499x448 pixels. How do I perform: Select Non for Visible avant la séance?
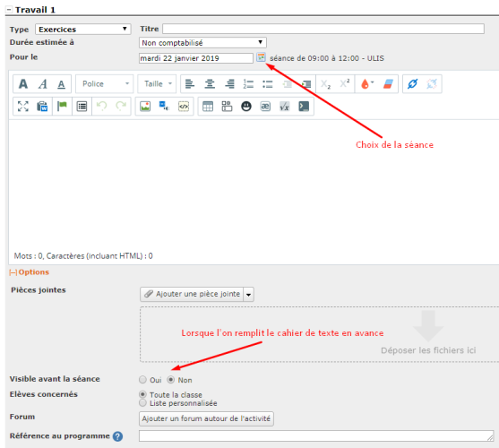[171, 380]
